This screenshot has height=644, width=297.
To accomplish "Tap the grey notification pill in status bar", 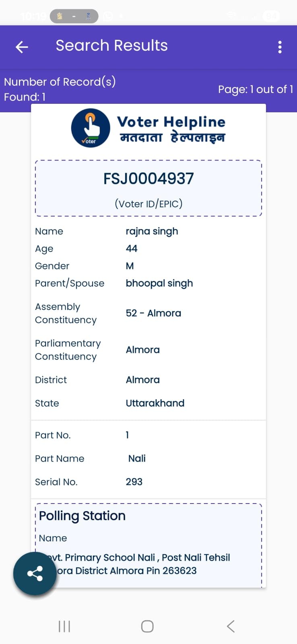I will coord(74,16).
